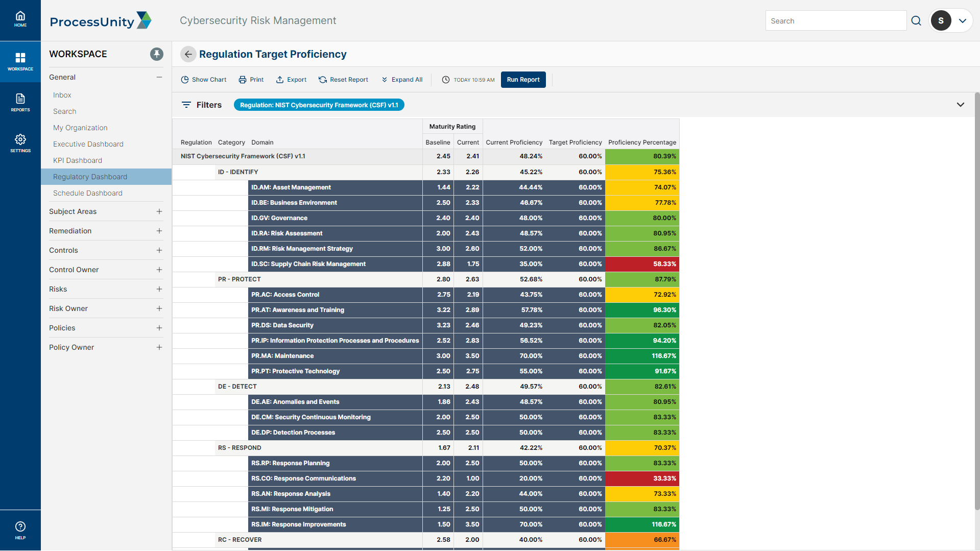Collapse the Filters bar chevron

coord(961,104)
